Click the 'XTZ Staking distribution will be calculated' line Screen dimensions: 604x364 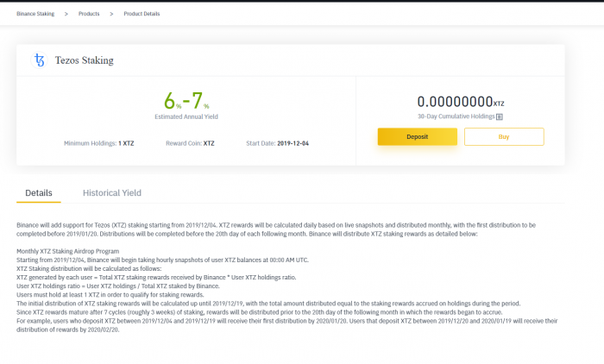coord(89,268)
